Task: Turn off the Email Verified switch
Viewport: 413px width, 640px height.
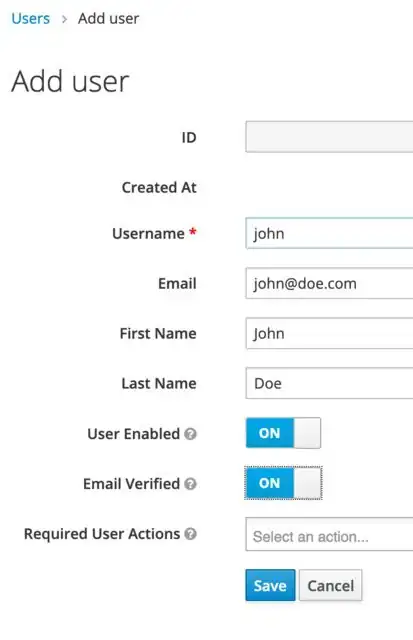Action: [283, 483]
